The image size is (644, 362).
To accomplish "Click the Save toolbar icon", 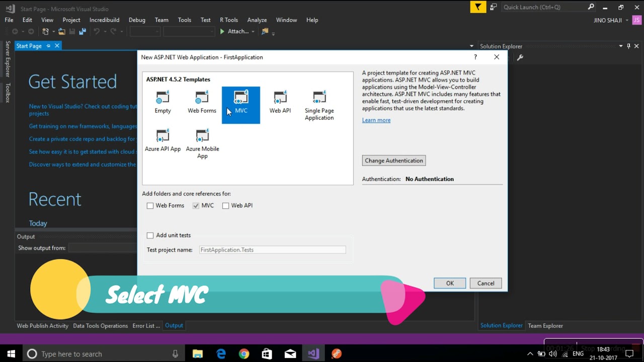I will pyautogui.click(x=71, y=32).
